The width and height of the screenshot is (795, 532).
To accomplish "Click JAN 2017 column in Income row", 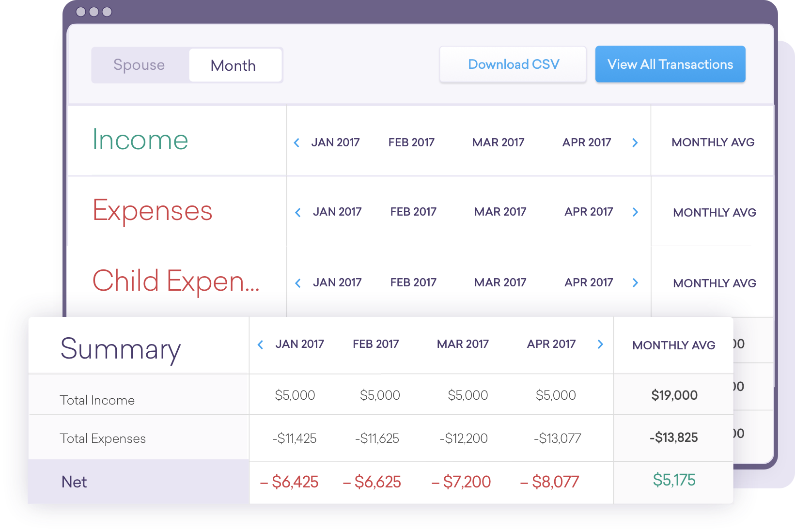I will 335,142.
